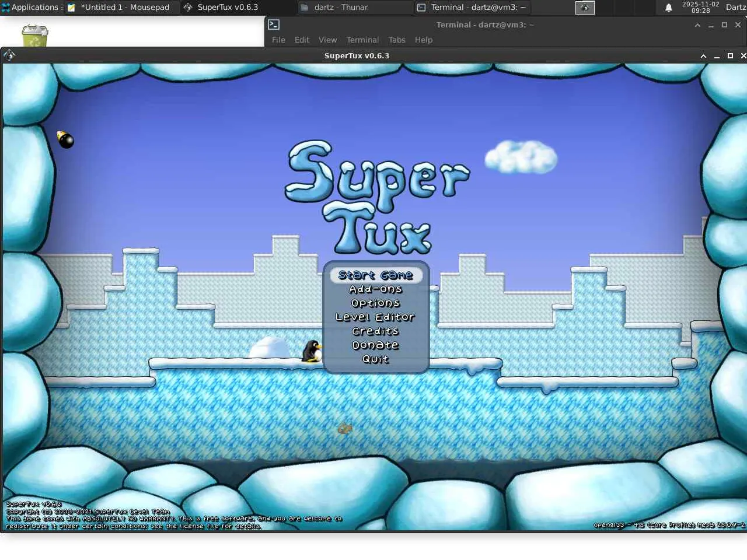Switch to the Terminal taskbar window
747x560 pixels.
pos(472,8)
